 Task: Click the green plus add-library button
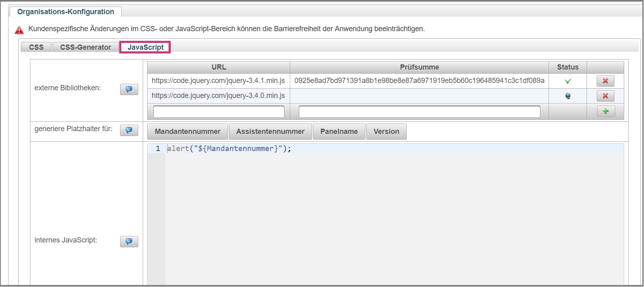pyautogui.click(x=606, y=111)
